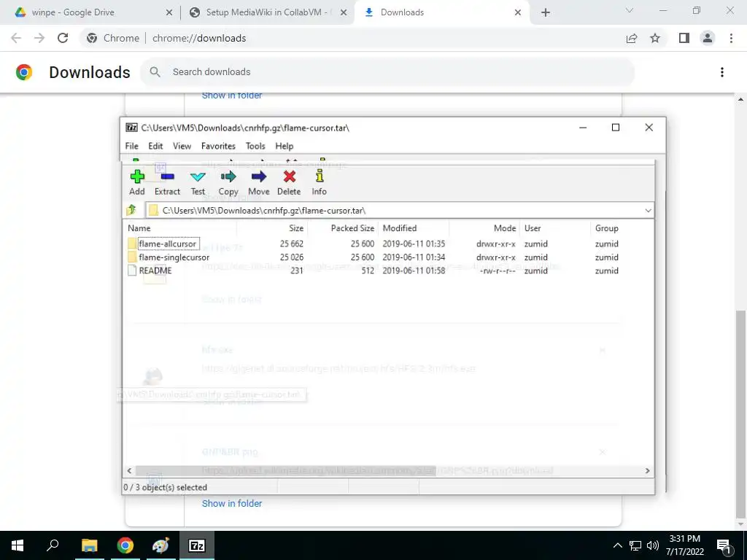747x560 pixels.
Task: Click right arrow of 7-Zip horizontal scrollbar
Action: 648,470
